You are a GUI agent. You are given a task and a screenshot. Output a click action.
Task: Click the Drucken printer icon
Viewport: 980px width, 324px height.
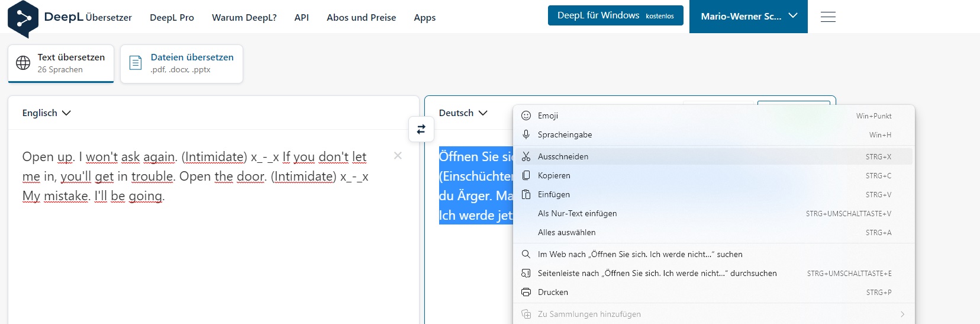coord(526,293)
